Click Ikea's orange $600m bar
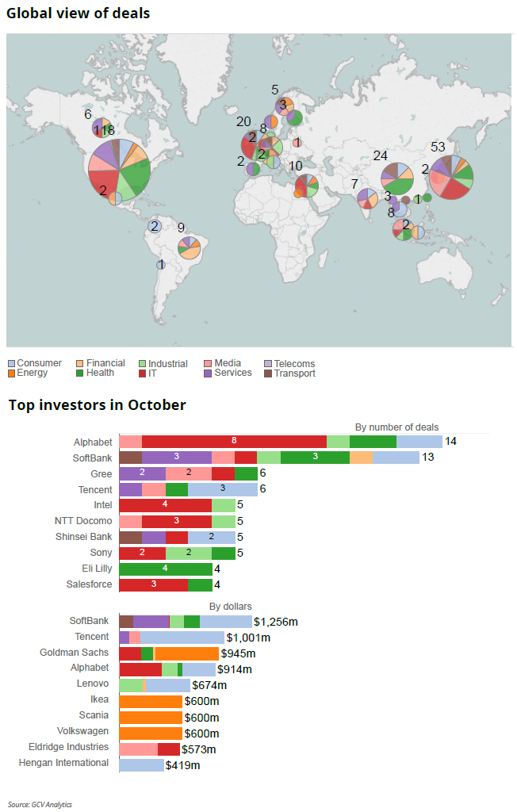The height and width of the screenshot is (812, 517). point(151,702)
